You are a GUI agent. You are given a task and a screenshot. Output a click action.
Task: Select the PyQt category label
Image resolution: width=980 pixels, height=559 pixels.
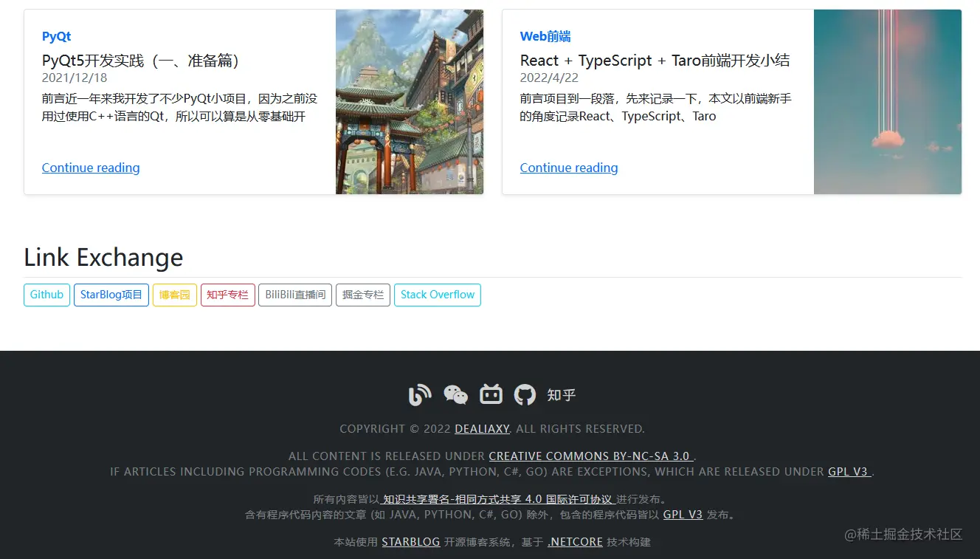click(x=56, y=36)
